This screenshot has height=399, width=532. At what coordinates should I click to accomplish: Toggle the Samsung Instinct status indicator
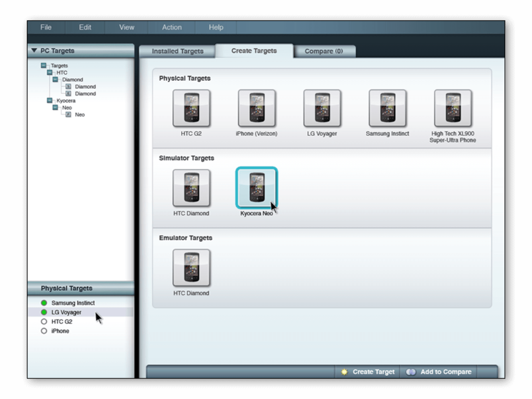44,303
